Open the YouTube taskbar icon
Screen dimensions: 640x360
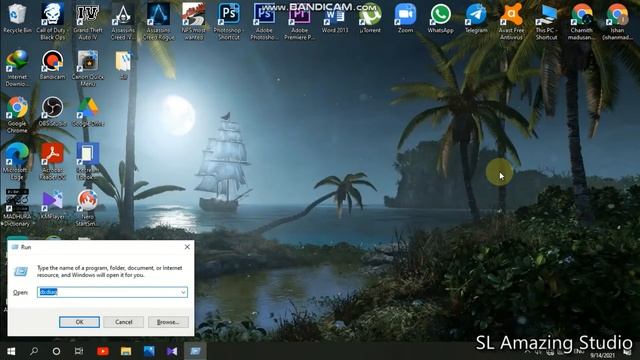(x=102, y=351)
